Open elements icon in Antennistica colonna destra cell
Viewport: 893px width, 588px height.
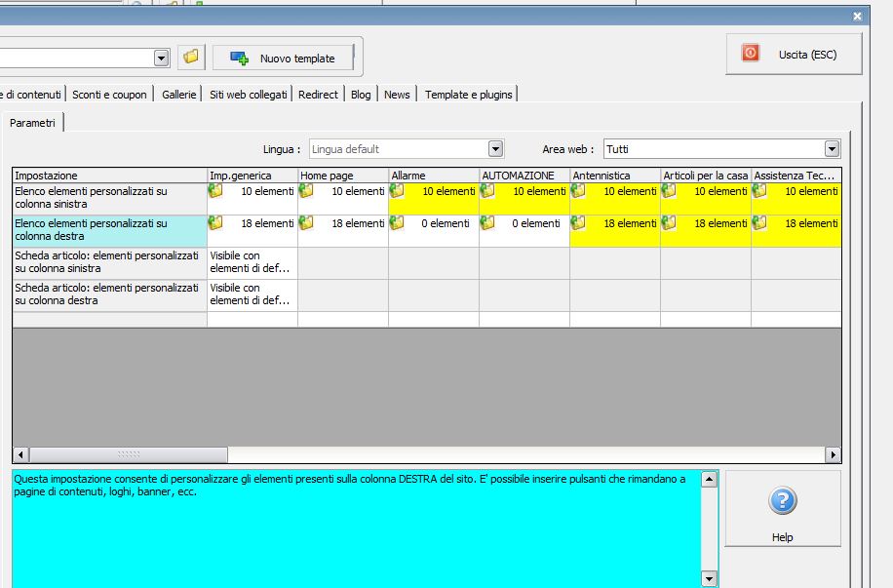click(x=577, y=222)
